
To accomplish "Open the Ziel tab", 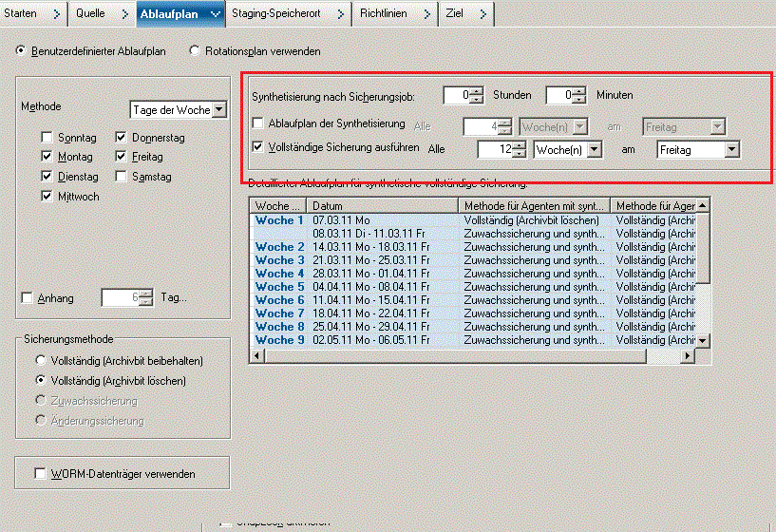I will click(x=454, y=12).
